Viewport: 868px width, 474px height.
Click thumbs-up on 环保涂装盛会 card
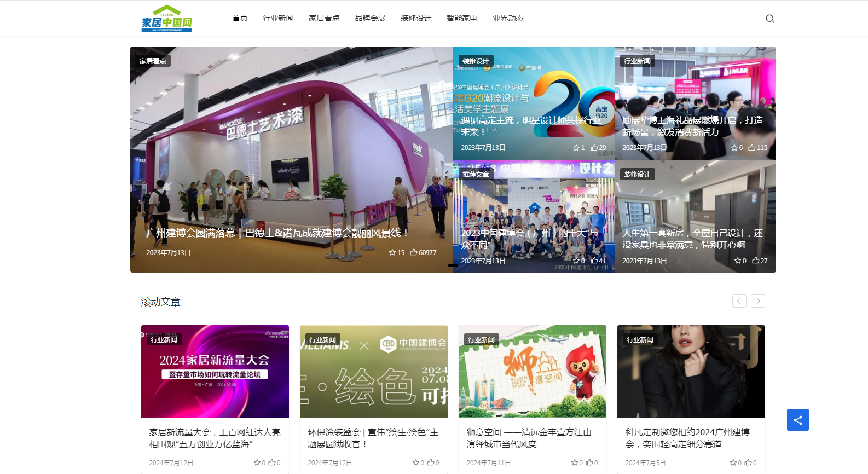430,463
